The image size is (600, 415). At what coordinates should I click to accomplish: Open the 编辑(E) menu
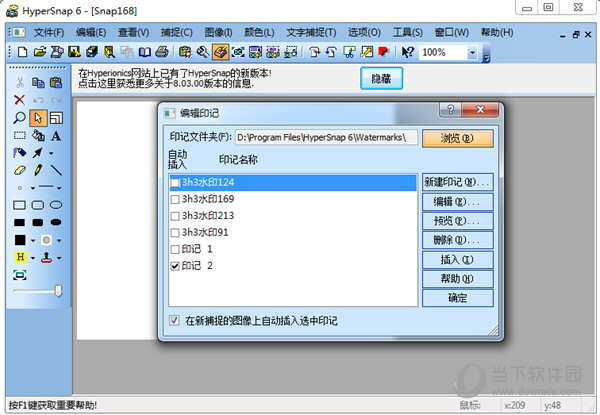point(91,33)
